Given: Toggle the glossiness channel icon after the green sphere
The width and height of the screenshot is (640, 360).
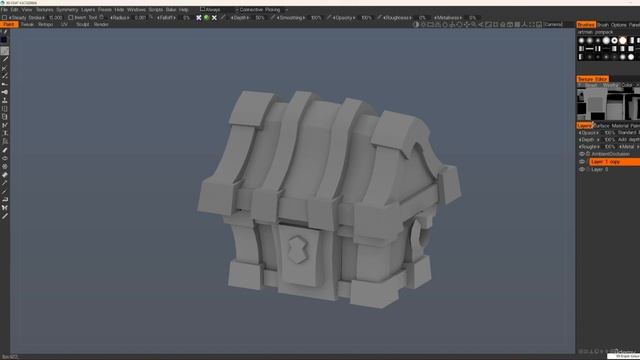Looking at the screenshot, I should point(214,18).
